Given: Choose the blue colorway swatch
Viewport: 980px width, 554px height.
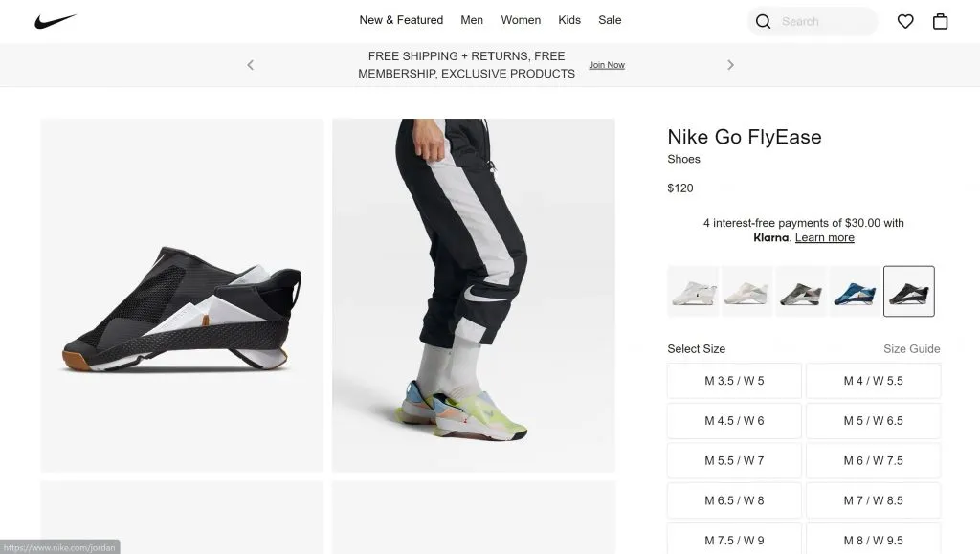Looking at the screenshot, I should point(855,291).
